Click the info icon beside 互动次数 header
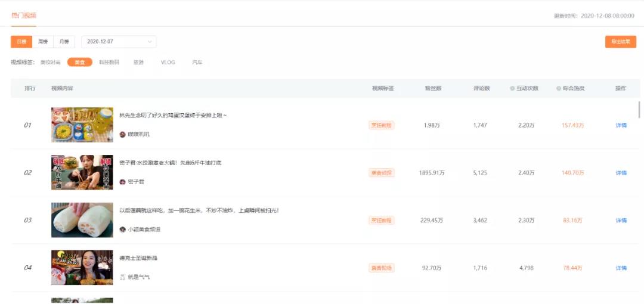The image size is (644, 304). pyautogui.click(x=512, y=88)
